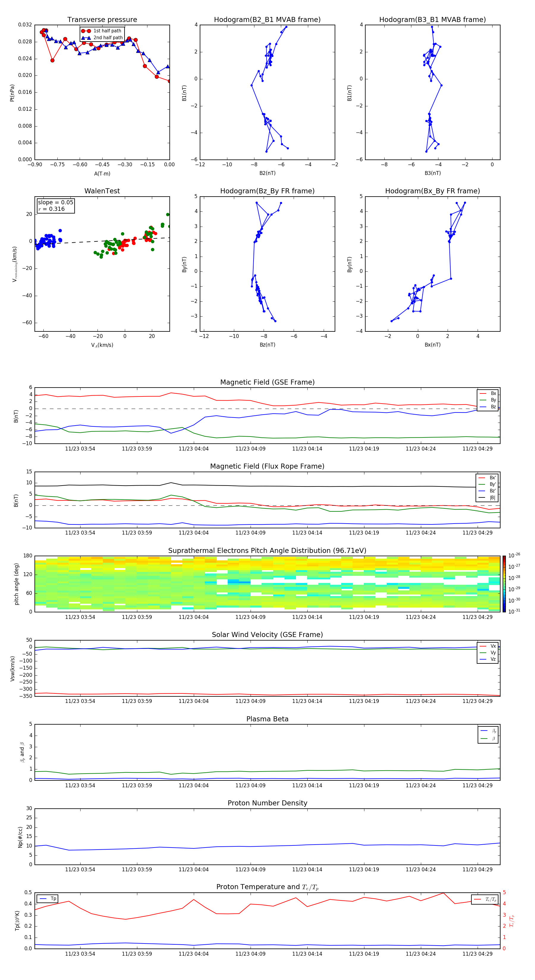Select "Bz'" in the Flux Rope legend
535x980 pixels.
487,491
